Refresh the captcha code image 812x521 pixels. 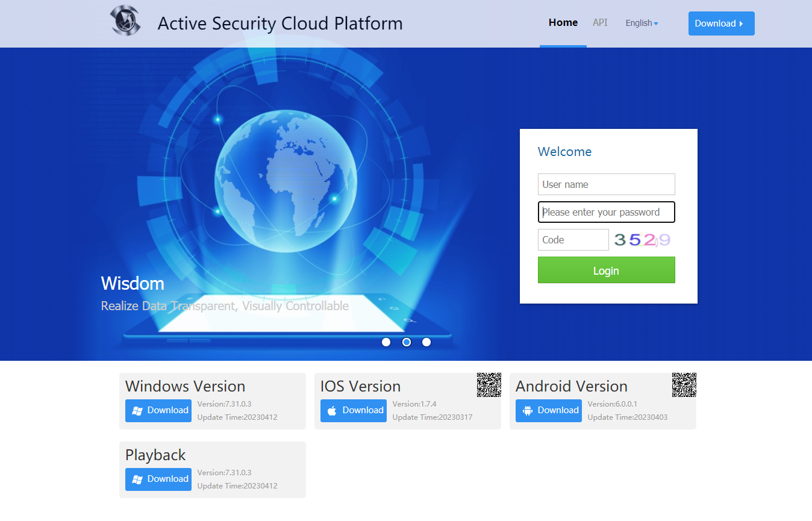tap(642, 240)
